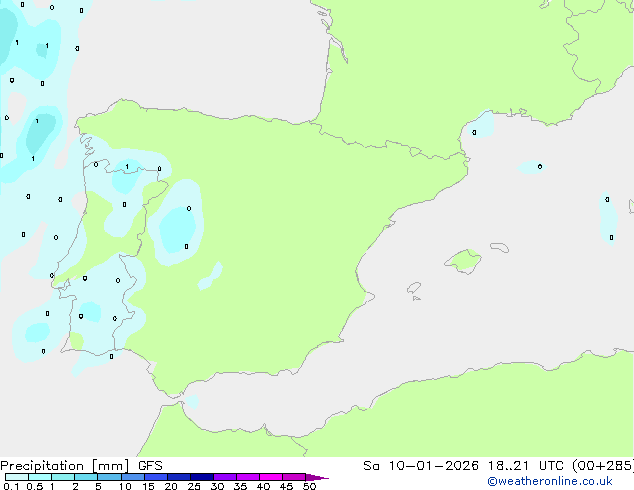The height and width of the screenshot is (490, 634).
Task: Click the 'Precipitation [mm]' title text
Action: tap(65, 466)
